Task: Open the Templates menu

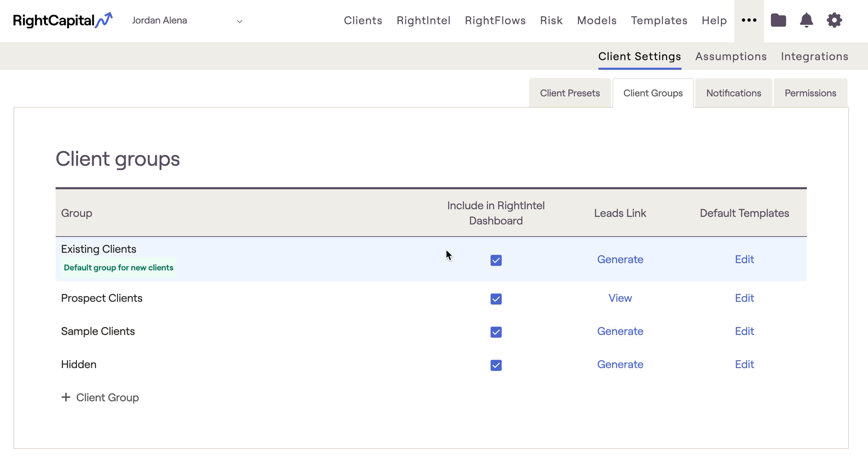Action: tap(659, 20)
